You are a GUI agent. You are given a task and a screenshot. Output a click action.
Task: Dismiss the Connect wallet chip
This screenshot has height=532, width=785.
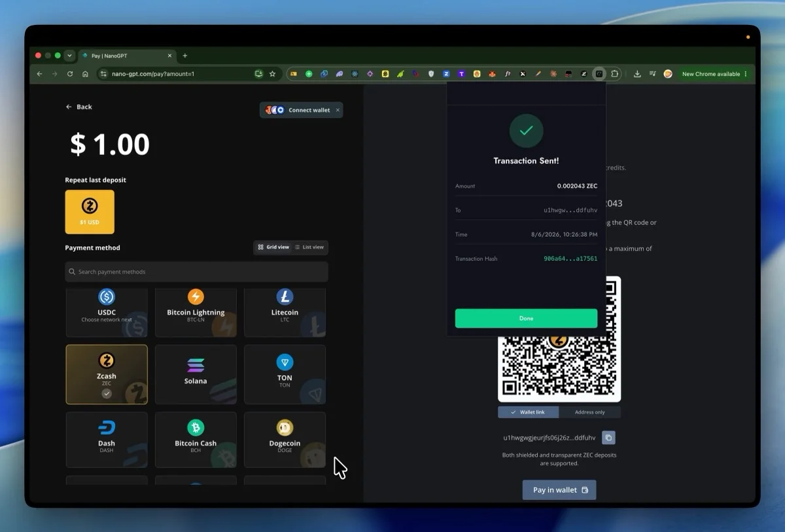[x=338, y=110]
